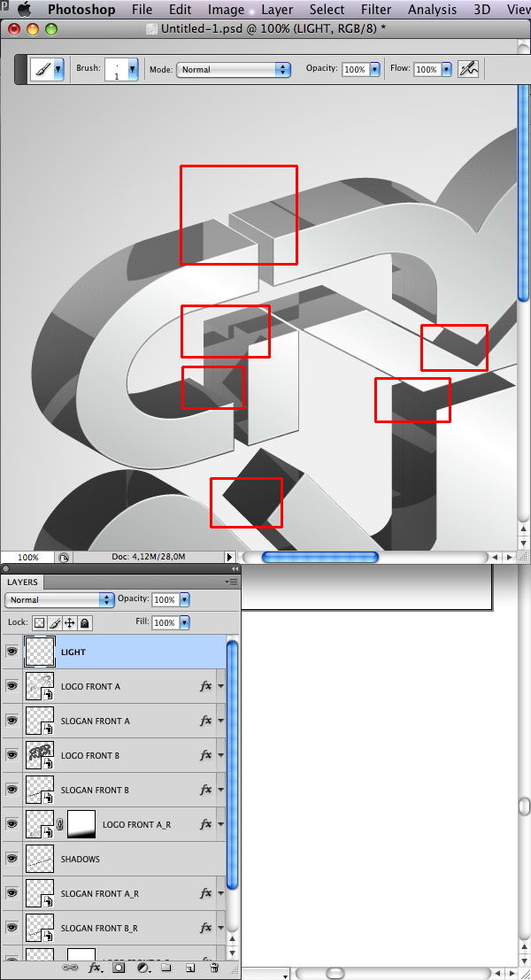
Task: Hide the SLOGAN FRONT A_R layer
Action: [x=12, y=894]
